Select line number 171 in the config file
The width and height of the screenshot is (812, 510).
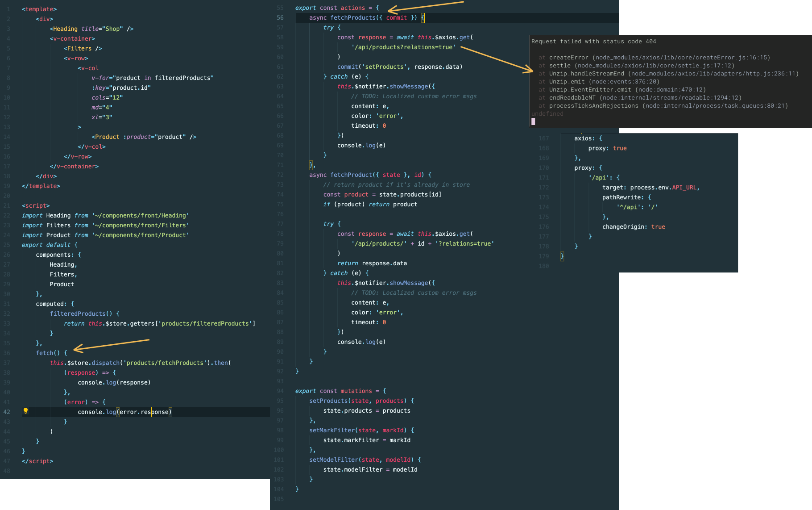coord(544,178)
